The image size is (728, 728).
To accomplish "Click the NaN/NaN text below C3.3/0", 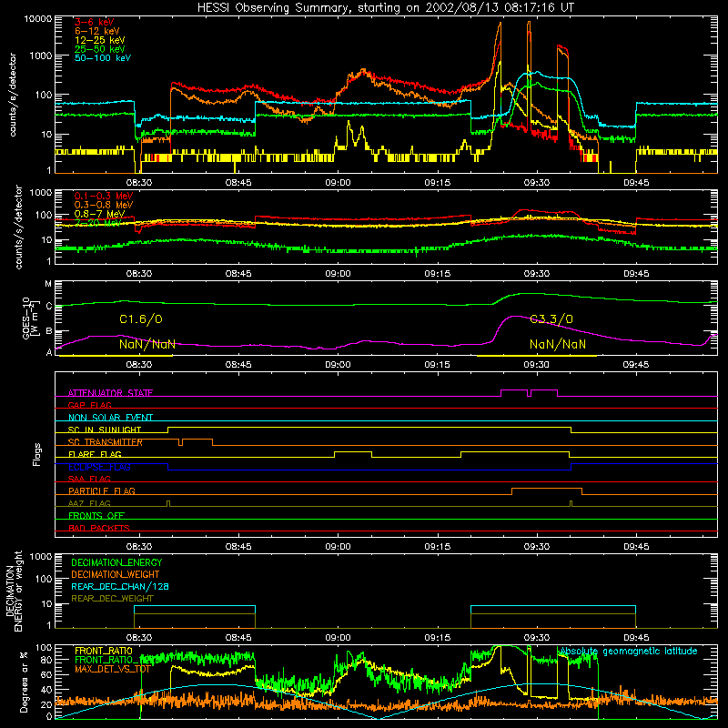I will (558, 345).
